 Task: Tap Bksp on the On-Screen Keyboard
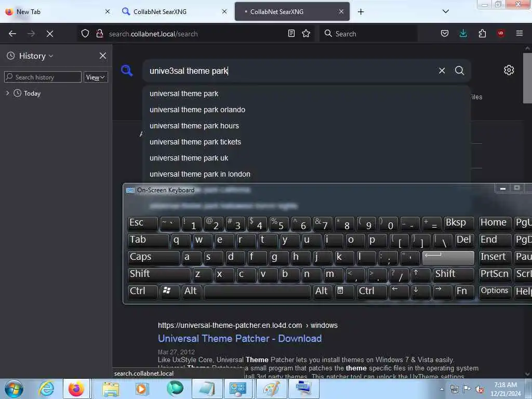coord(459,223)
